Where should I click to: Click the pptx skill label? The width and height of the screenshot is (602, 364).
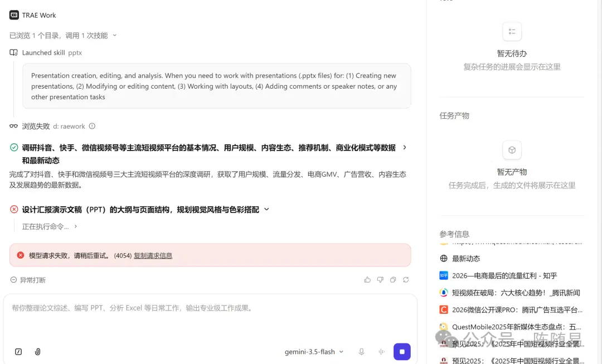75,52
